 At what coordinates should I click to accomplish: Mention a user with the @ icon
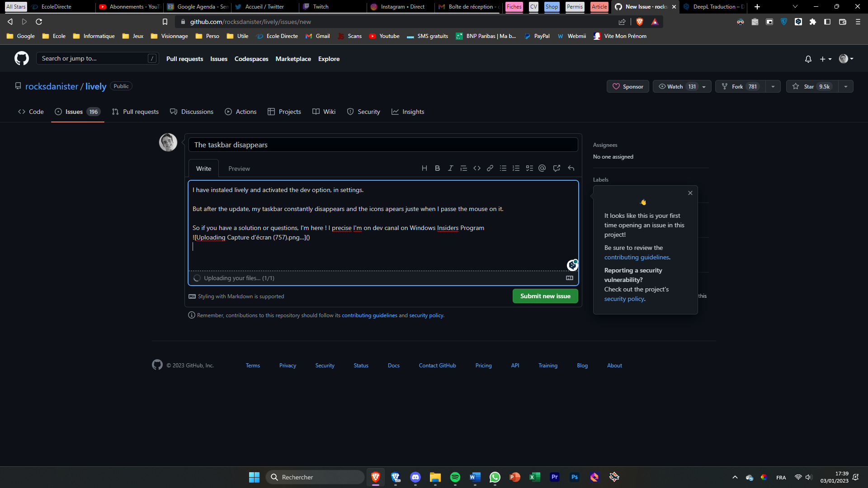tap(542, 168)
